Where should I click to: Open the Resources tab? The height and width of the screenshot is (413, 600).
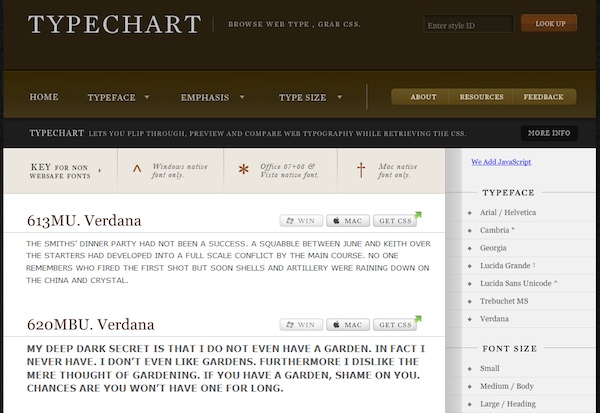coord(481,97)
